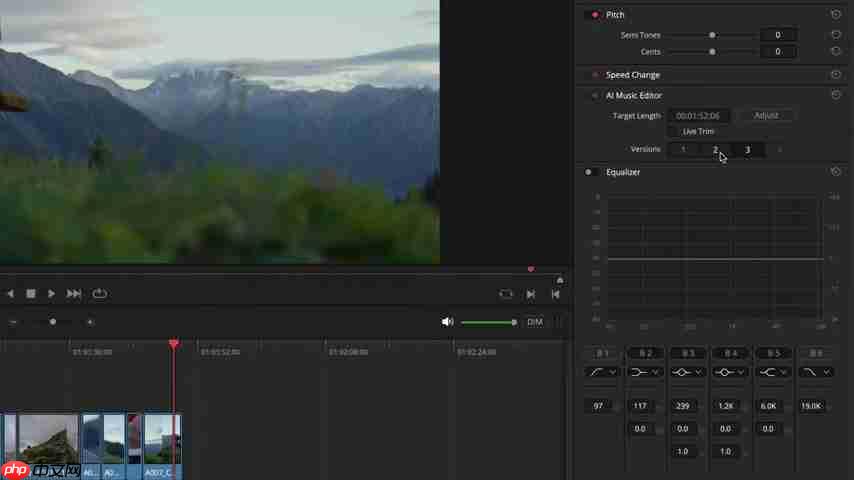Open the Band 1 filter type dropdown arrow
This screenshot has height=480, width=854.
pos(612,372)
